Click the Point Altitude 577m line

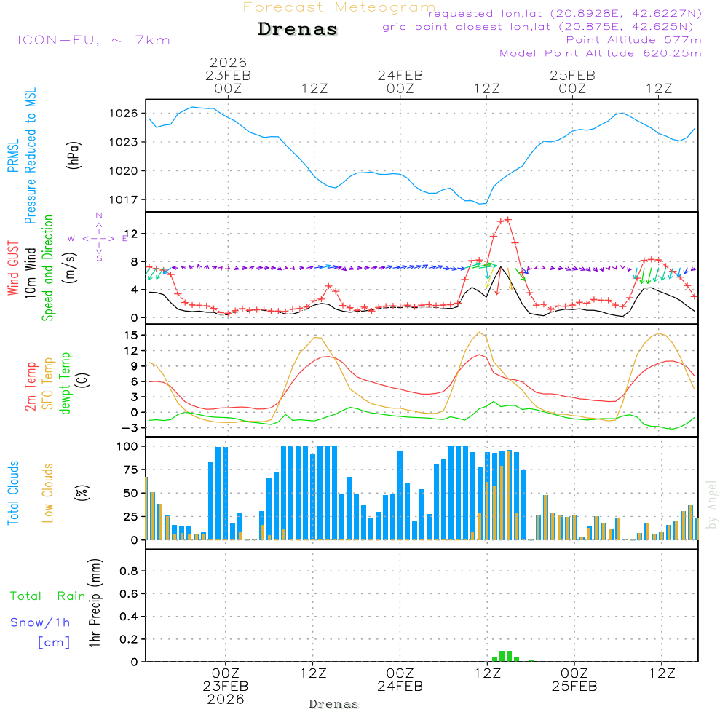click(x=633, y=40)
